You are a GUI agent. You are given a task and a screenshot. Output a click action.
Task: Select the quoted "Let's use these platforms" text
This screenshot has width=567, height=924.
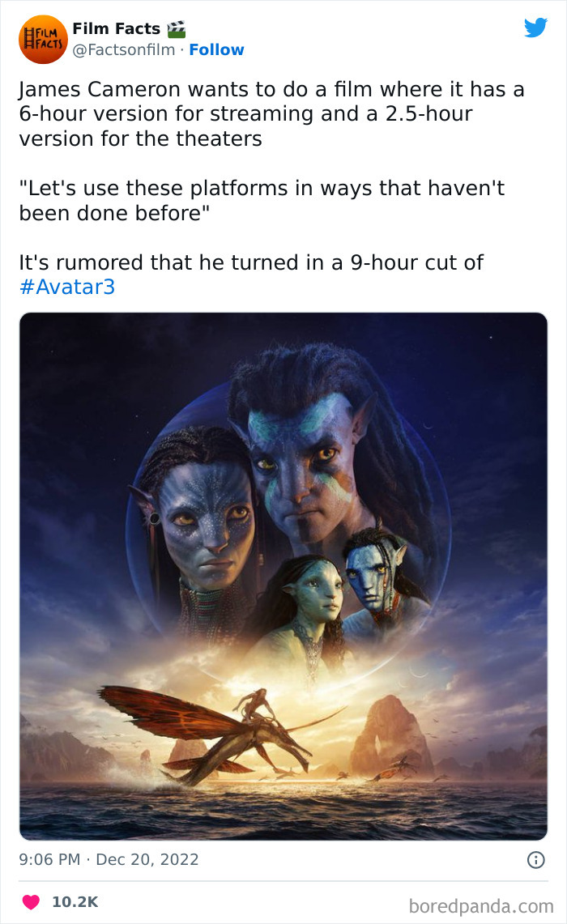[x=262, y=200]
